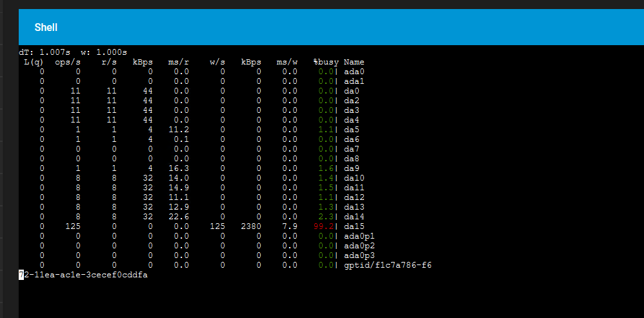Viewport: 644px width, 318px height.
Task: Click the da15 device name
Action: pyautogui.click(x=354, y=226)
